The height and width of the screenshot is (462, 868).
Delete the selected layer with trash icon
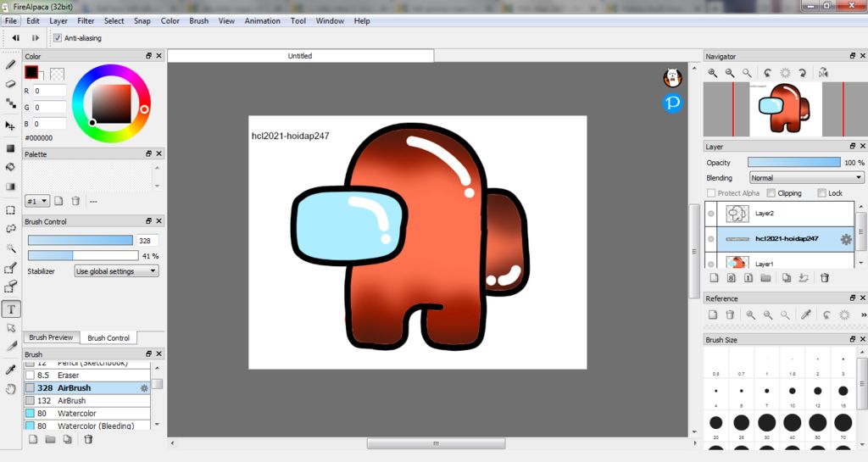[x=824, y=278]
